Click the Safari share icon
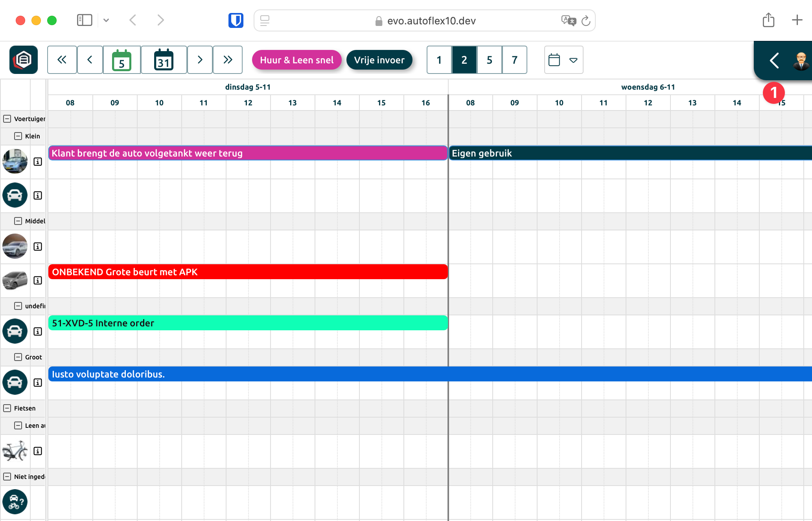Screen dimensions: 812x521 point(768,20)
